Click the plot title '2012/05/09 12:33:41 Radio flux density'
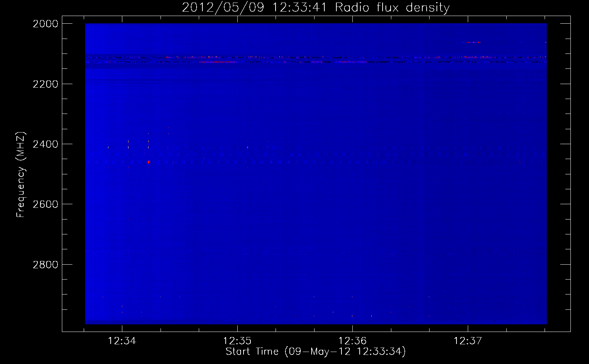 (x=316, y=8)
